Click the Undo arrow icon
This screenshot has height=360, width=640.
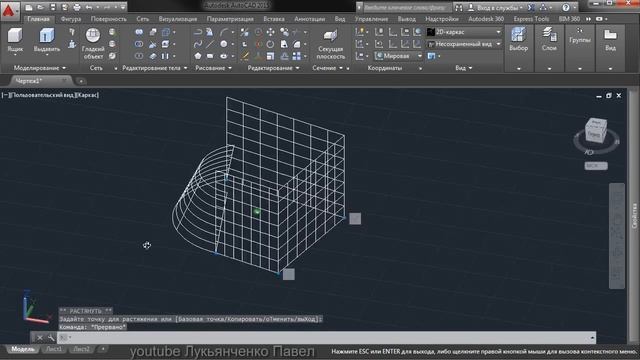[x=89, y=7]
